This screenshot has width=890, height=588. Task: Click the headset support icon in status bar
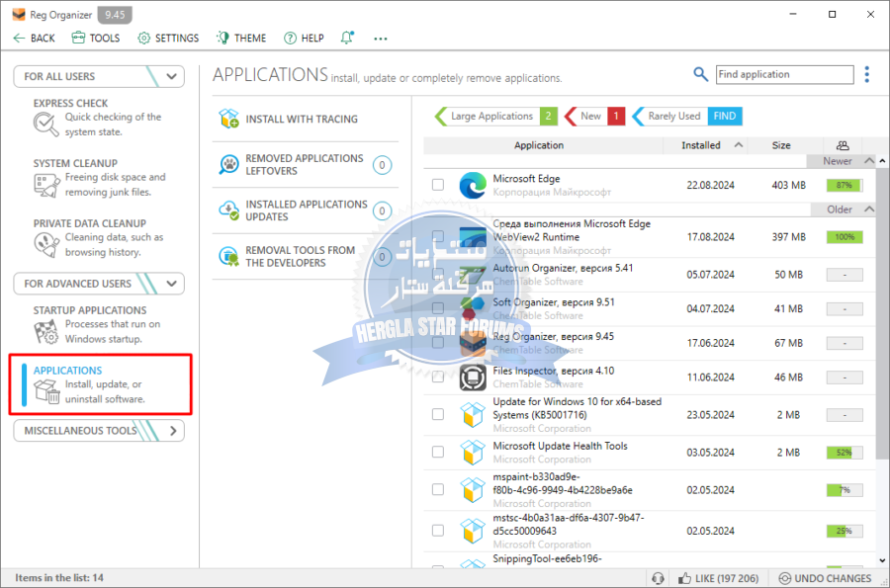tap(658, 578)
